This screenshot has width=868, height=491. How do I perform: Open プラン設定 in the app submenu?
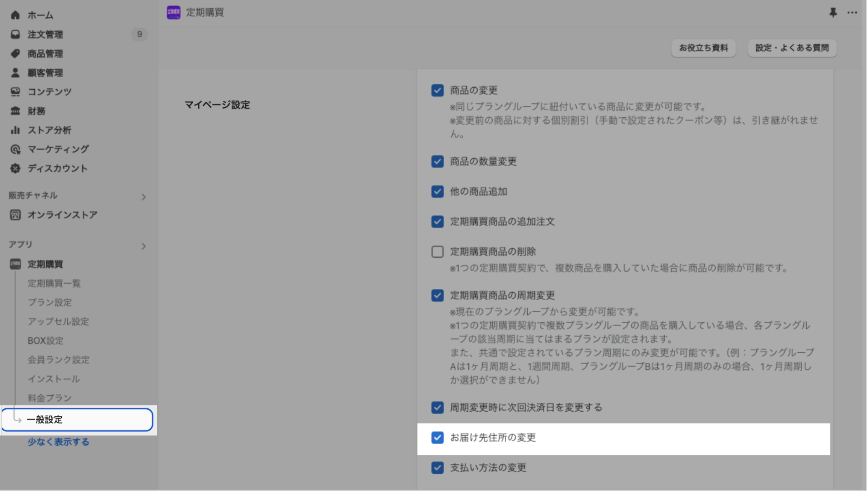pos(50,303)
